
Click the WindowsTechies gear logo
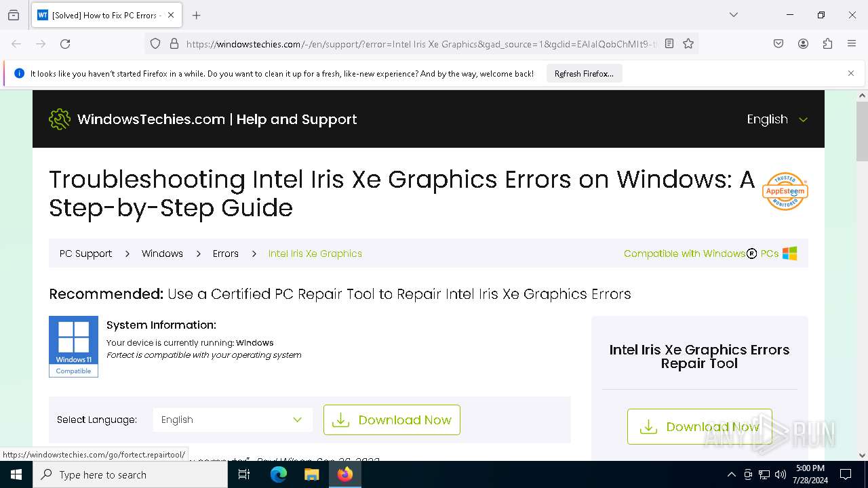coord(60,119)
